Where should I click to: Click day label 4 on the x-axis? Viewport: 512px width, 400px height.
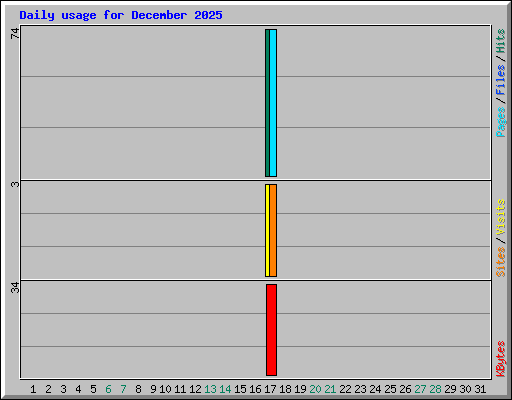pos(78,389)
